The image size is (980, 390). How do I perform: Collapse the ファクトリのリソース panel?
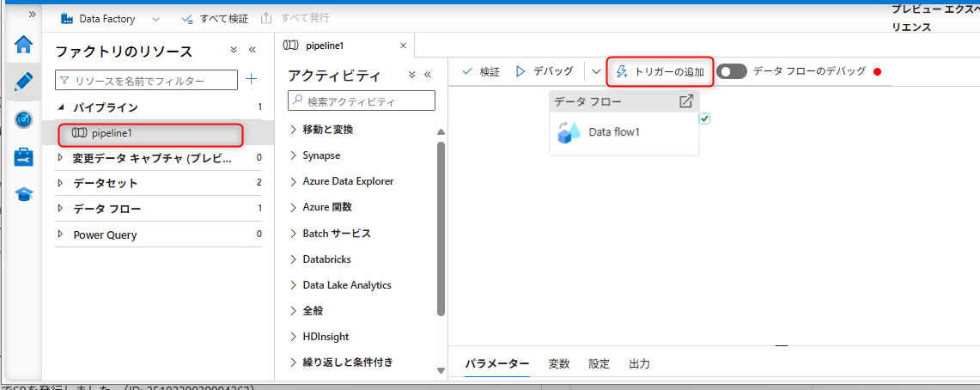pos(253,49)
